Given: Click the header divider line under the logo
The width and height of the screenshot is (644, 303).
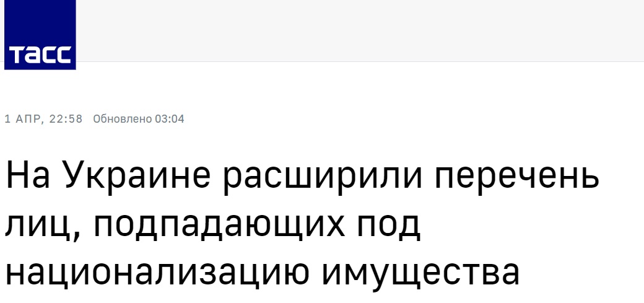Looking at the screenshot, I should coord(359,62).
